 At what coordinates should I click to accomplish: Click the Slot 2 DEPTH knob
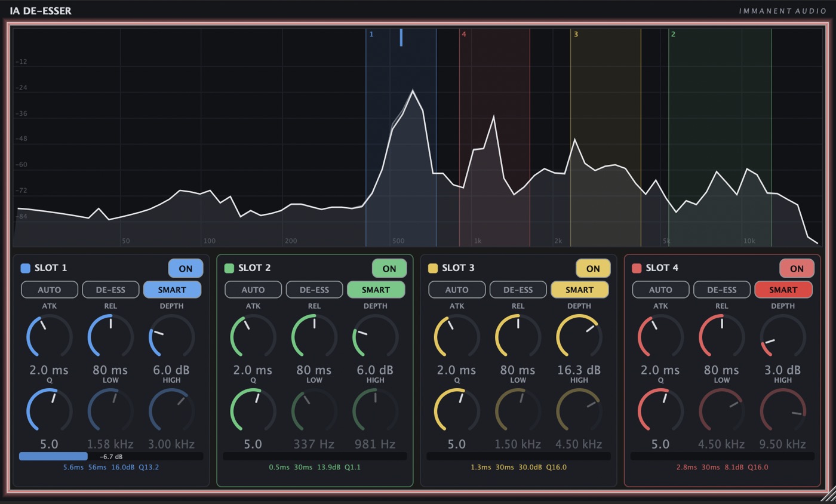(375, 337)
